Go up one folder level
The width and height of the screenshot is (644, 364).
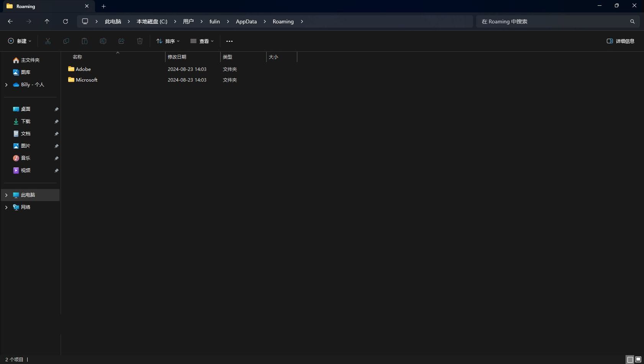coord(47,21)
